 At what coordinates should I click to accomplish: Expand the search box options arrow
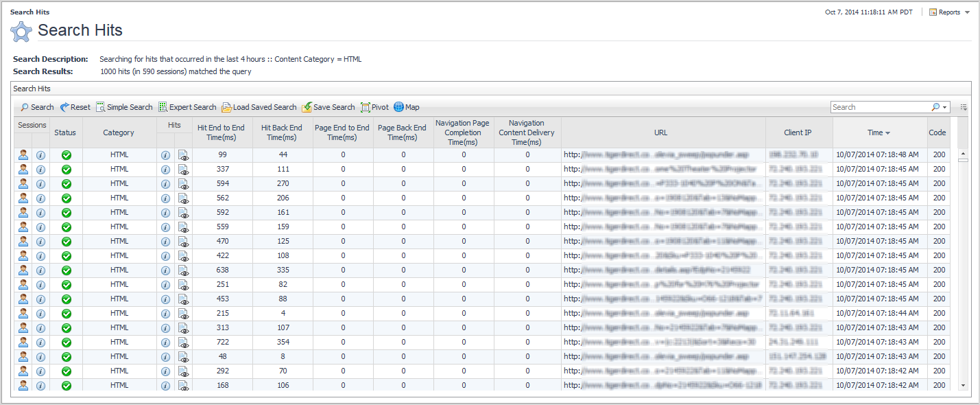pyautogui.click(x=945, y=108)
